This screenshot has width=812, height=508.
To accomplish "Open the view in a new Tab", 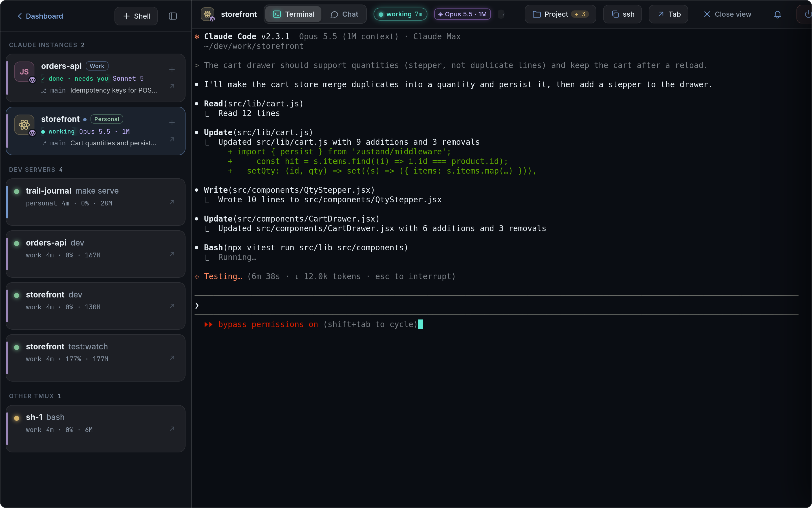I will [x=668, y=14].
